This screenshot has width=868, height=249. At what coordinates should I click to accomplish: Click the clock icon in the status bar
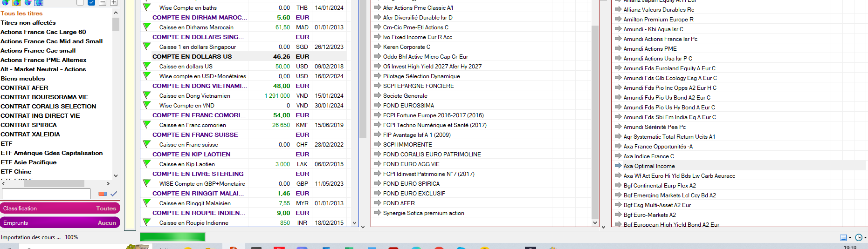click(x=859, y=237)
